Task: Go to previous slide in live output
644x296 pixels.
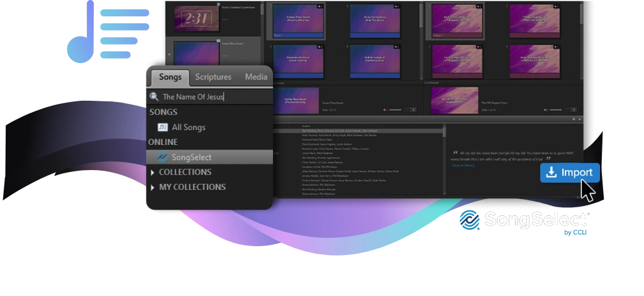Action: [x=567, y=110]
